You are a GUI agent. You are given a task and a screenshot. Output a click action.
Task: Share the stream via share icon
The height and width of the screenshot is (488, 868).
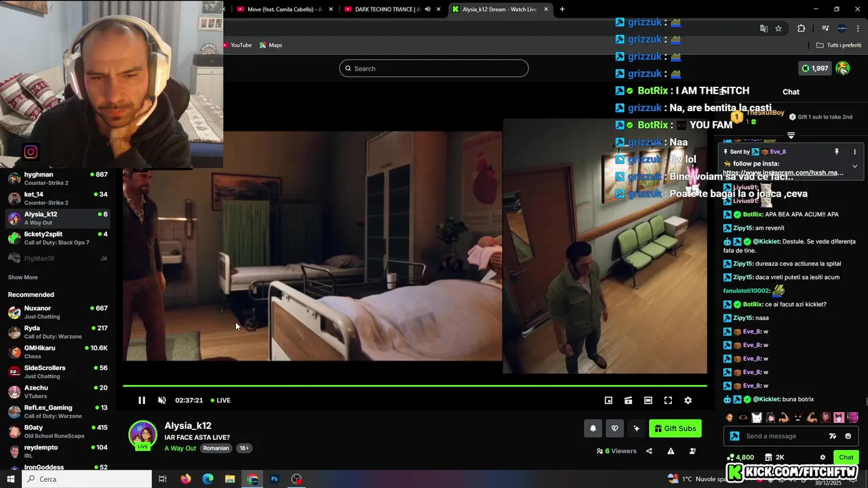point(649,451)
